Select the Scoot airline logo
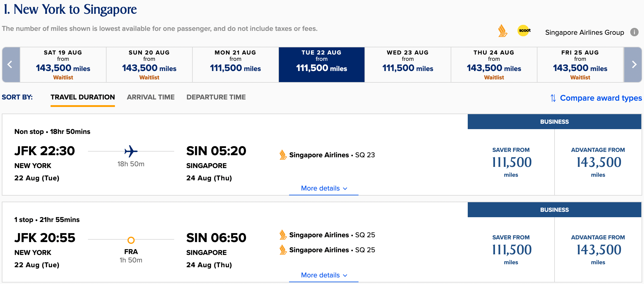This screenshot has height=284, width=644. point(524,31)
